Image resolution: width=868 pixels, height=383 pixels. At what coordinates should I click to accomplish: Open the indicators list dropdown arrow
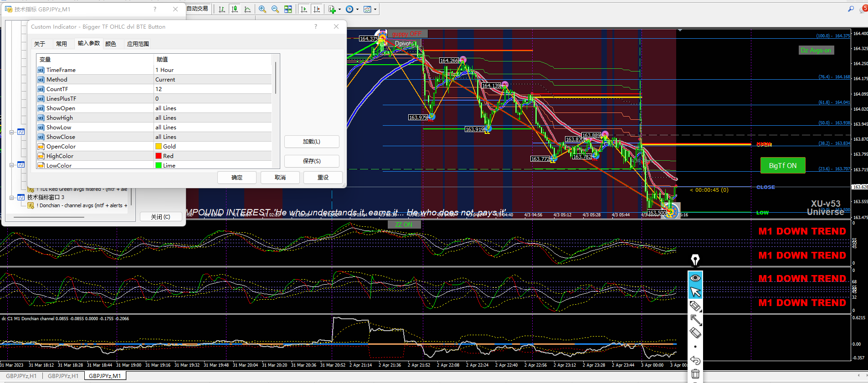pyautogui.click(x=339, y=10)
